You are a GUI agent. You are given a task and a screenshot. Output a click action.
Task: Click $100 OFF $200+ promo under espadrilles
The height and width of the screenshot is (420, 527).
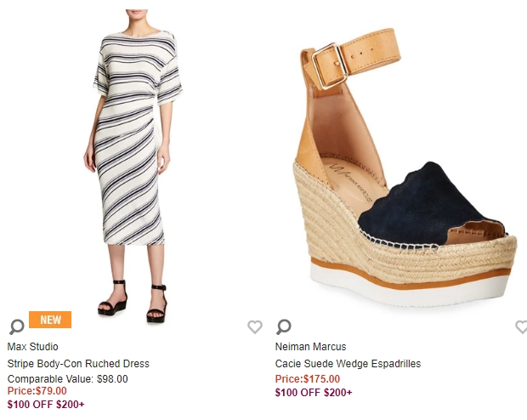(x=314, y=393)
